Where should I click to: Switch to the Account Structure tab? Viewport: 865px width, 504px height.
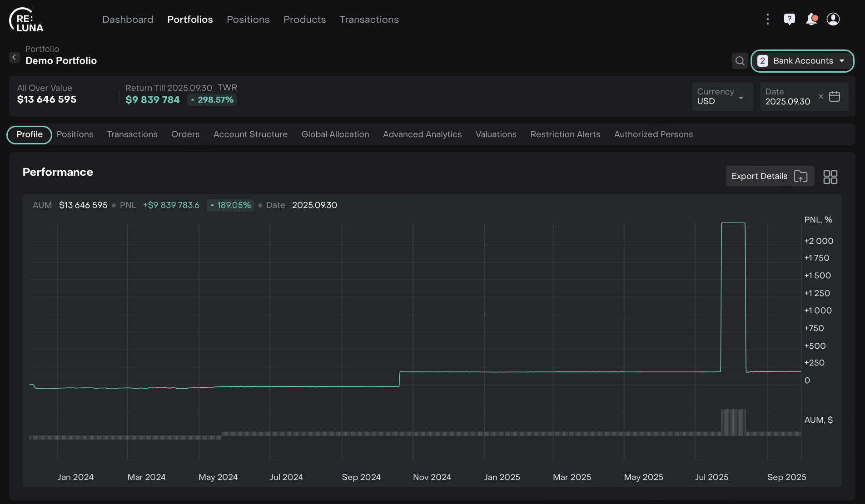pyautogui.click(x=250, y=134)
